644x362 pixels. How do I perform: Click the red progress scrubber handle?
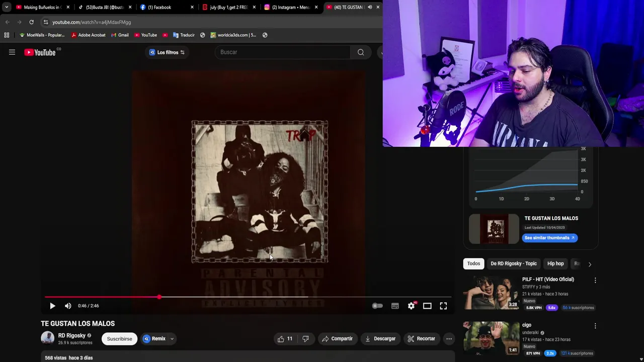(x=159, y=297)
